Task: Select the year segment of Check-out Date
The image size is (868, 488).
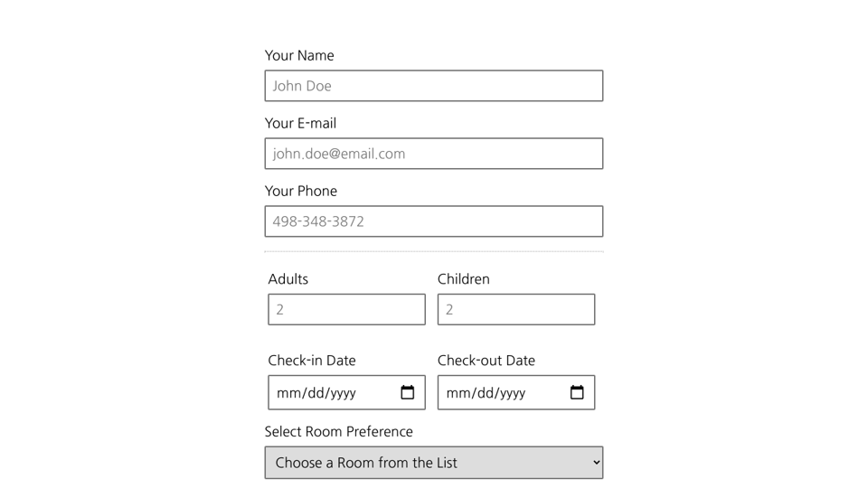Action: coord(510,393)
